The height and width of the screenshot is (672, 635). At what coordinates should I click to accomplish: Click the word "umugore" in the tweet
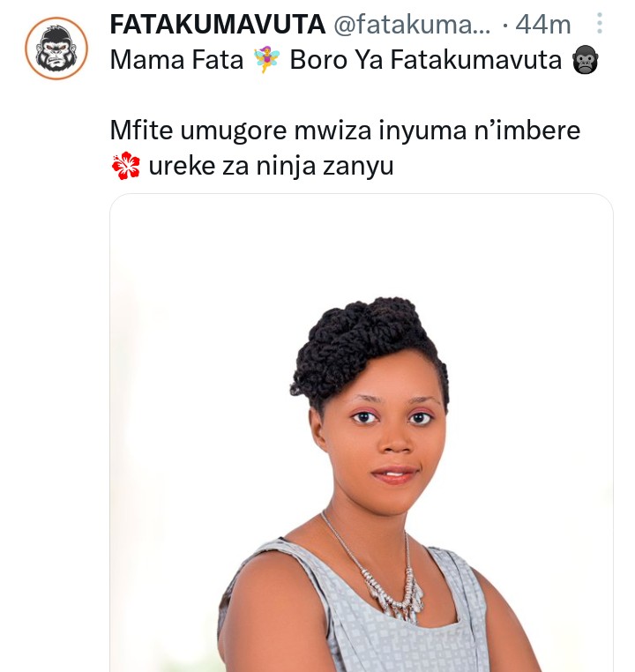pyautogui.click(x=234, y=131)
